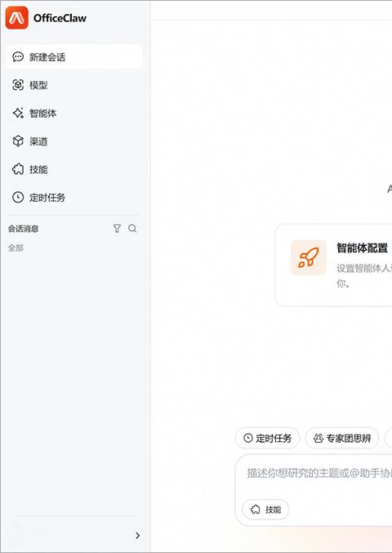Open the 模型 menu item
Image resolution: width=392 pixels, height=553 pixels.
pos(73,85)
